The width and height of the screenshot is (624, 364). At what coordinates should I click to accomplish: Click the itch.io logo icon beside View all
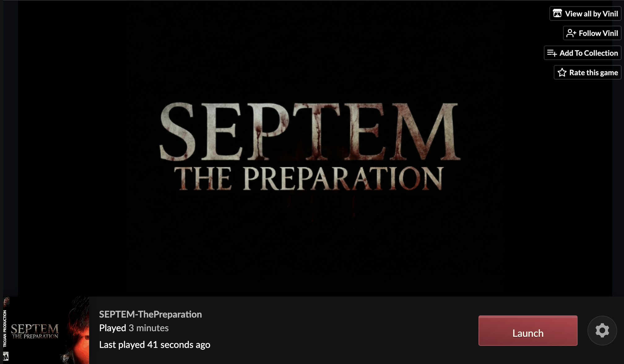tap(557, 13)
